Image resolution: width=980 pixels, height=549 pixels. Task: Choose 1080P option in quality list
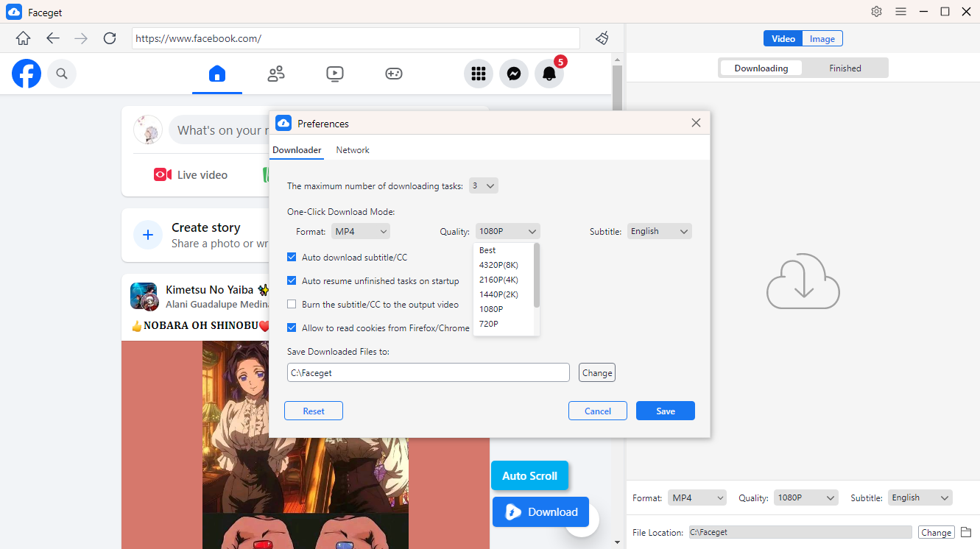tap(504, 309)
